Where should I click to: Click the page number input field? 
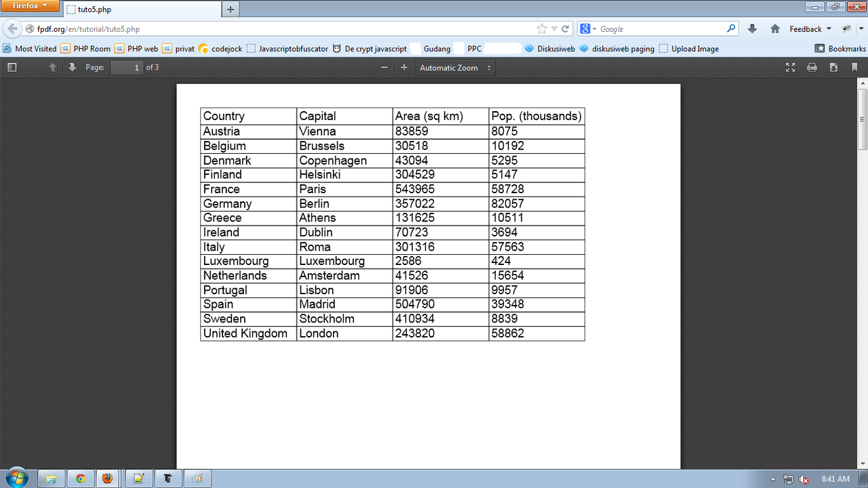click(x=127, y=68)
